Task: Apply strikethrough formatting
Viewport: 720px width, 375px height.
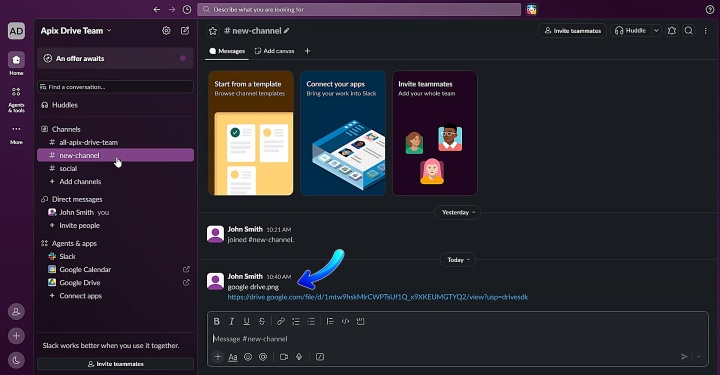Action: pos(262,321)
